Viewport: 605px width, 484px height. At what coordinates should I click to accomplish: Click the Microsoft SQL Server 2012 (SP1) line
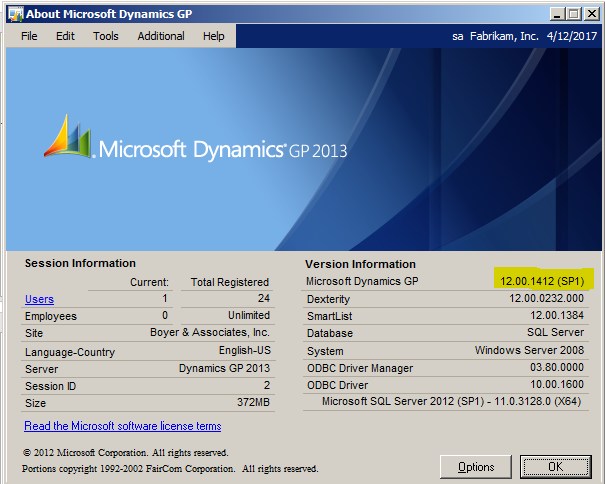(x=451, y=401)
